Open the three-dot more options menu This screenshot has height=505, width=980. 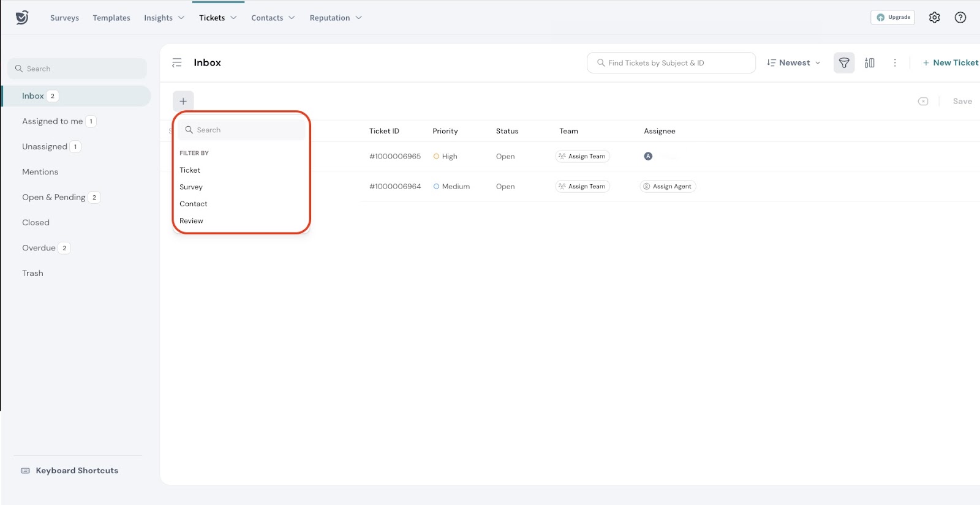[x=895, y=62]
